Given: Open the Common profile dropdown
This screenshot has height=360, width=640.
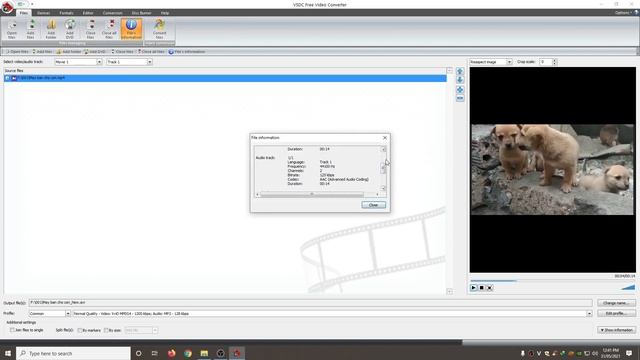Looking at the screenshot, I should pyautogui.click(x=68, y=313).
